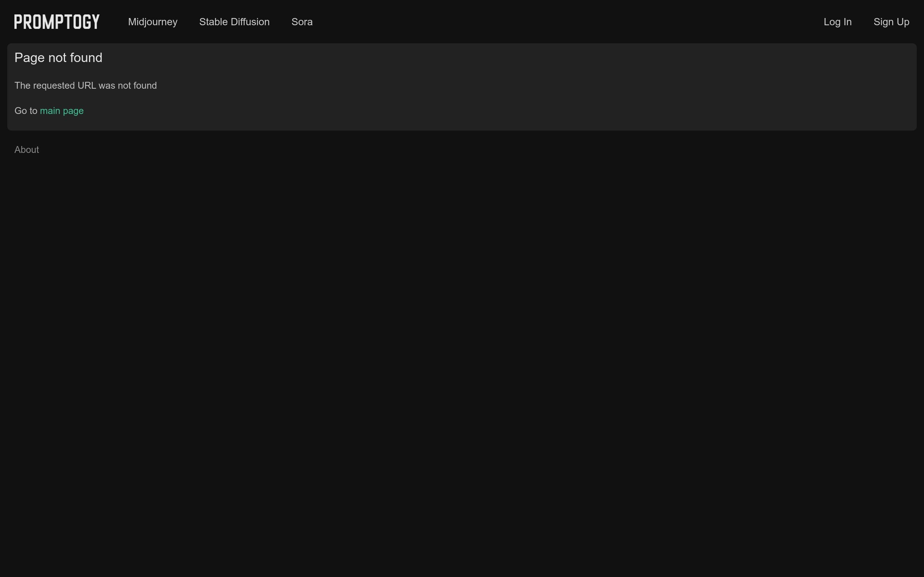Create an account via Sign Up
The height and width of the screenshot is (577, 924).
coord(891,22)
